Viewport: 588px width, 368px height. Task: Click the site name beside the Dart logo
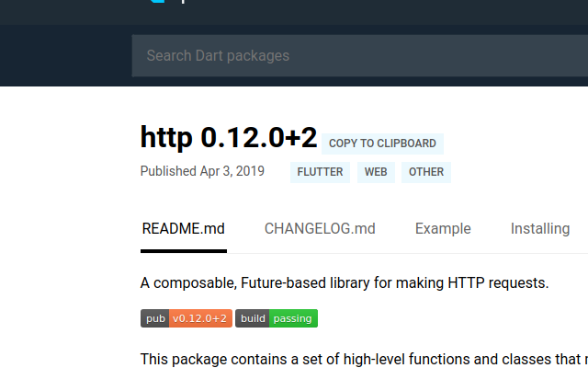coord(184,3)
